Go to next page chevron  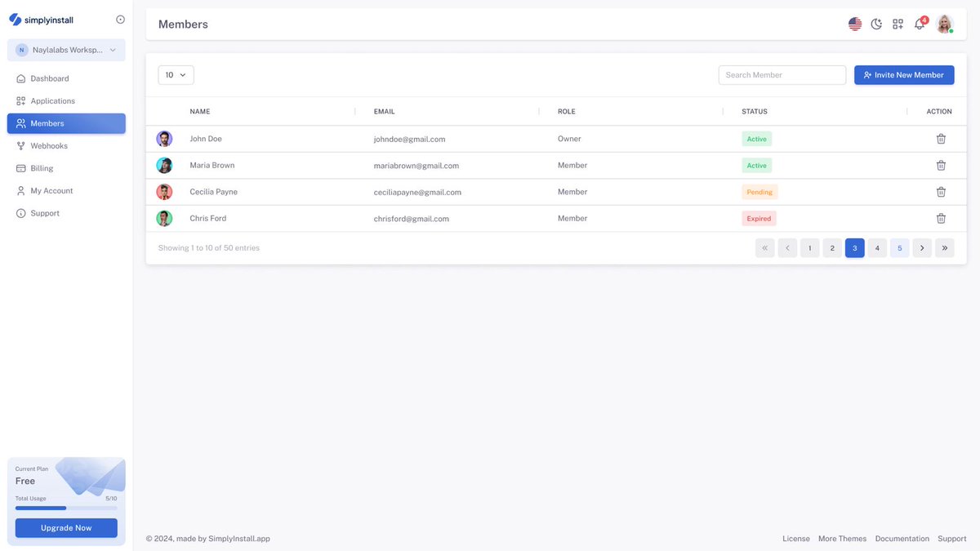click(922, 248)
